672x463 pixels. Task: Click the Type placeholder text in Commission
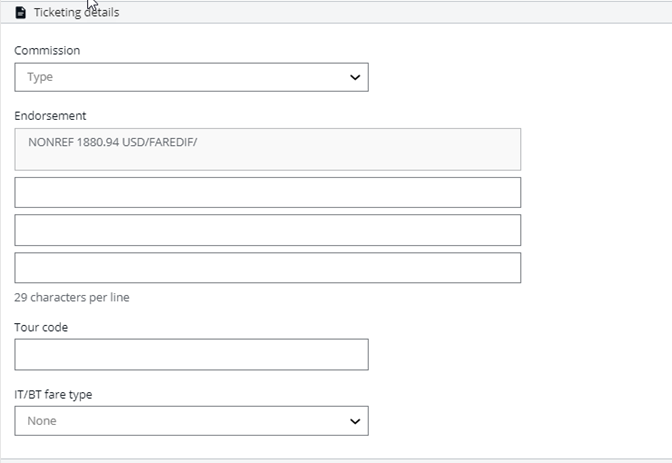coord(40,77)
